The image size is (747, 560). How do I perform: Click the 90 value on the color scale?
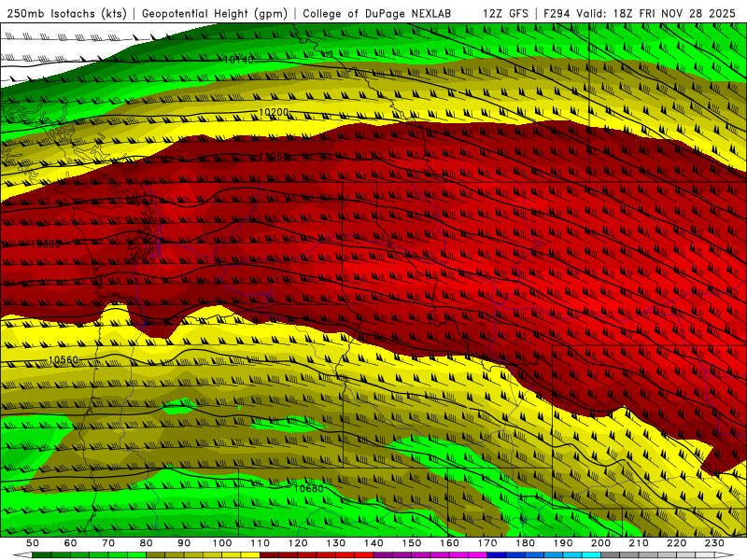pyautogui.click(x=184, y=543)
